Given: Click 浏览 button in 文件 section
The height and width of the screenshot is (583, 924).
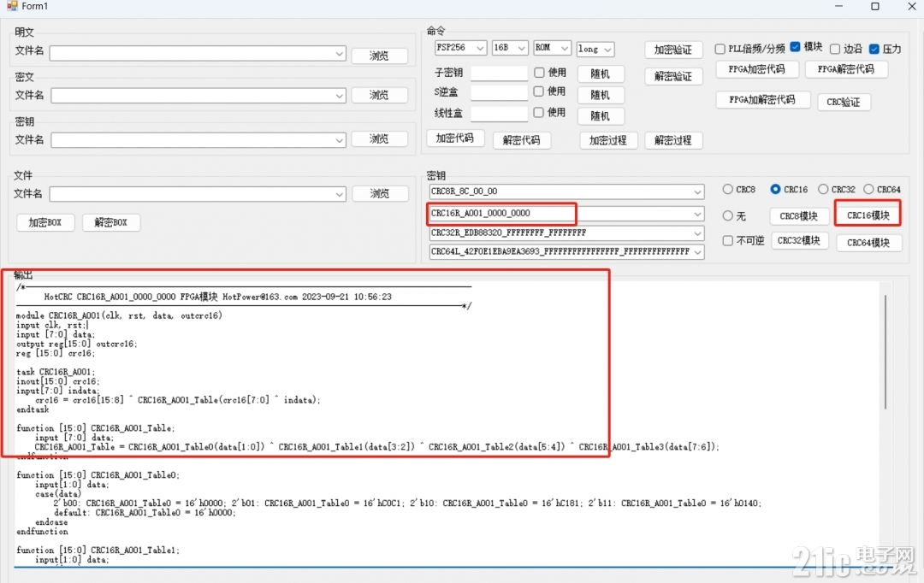Looking at the screenshot, I should click(380, 193).
